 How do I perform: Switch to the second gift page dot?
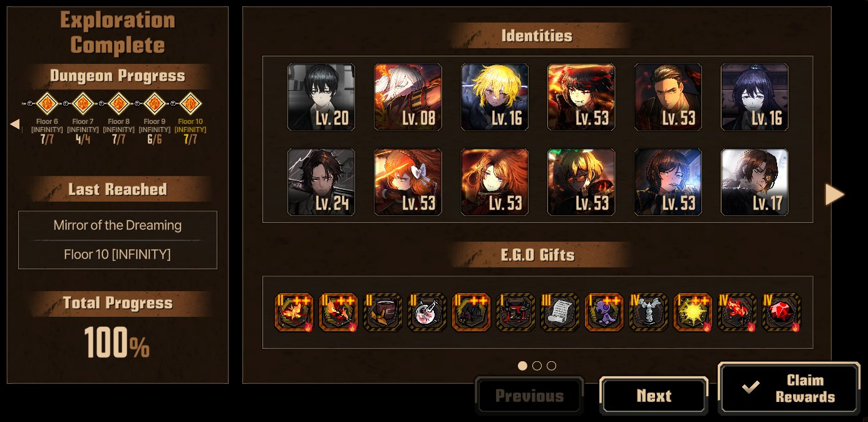coord(537,366)
